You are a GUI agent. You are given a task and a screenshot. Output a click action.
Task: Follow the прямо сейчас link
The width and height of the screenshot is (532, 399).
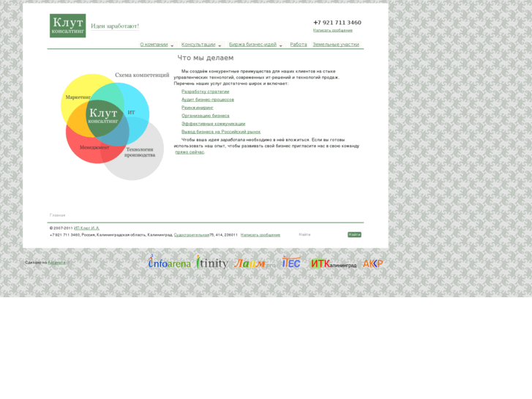point(190,152)
